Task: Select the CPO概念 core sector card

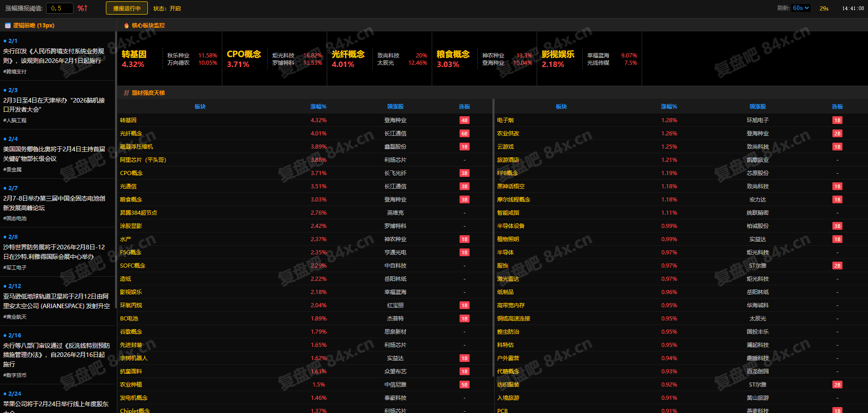Action: point(274,59)
